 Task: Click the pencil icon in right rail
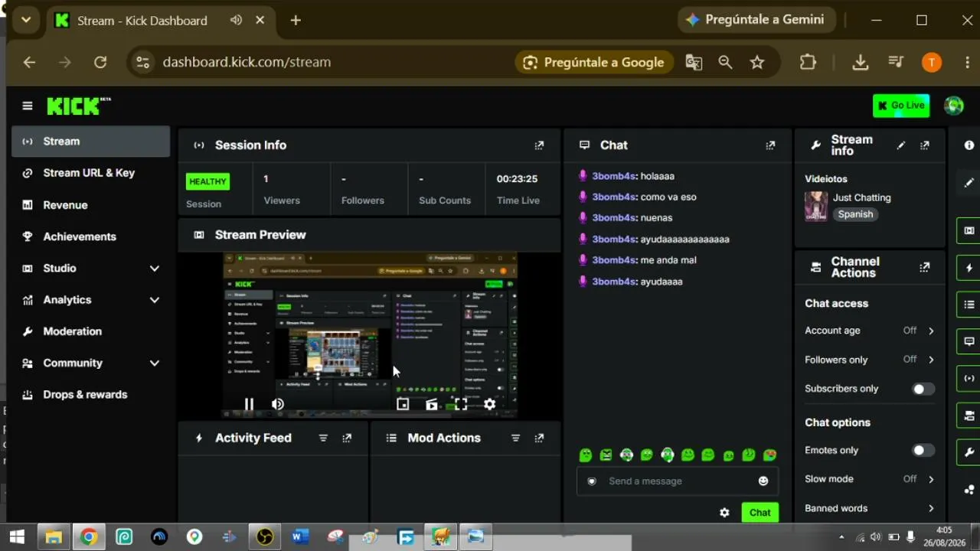[969, 183]
